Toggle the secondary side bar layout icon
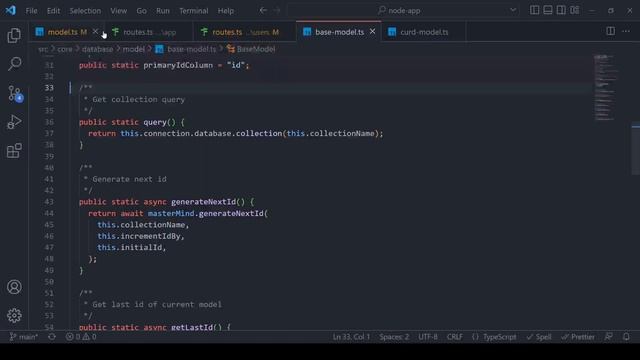640x360 pixels. (561, 10)
